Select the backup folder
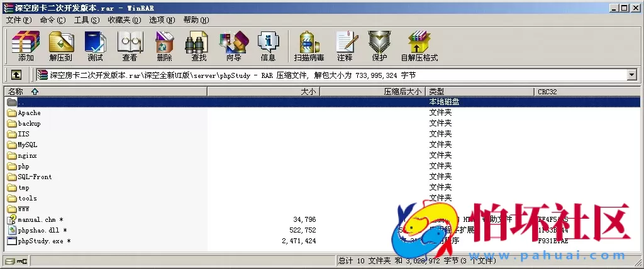This screenshot has height=269, width=644. click(29, 123)
